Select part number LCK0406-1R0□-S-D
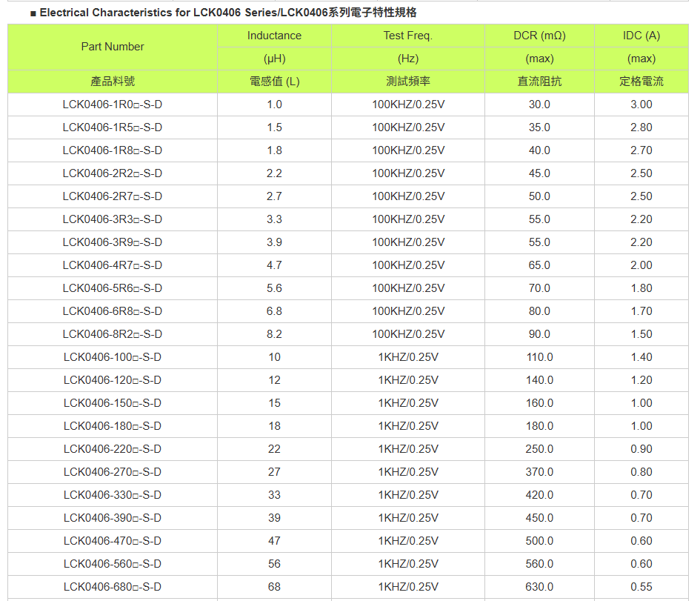Image resolution: width=700 pixels, height=601 pixels. pos(113,104)
